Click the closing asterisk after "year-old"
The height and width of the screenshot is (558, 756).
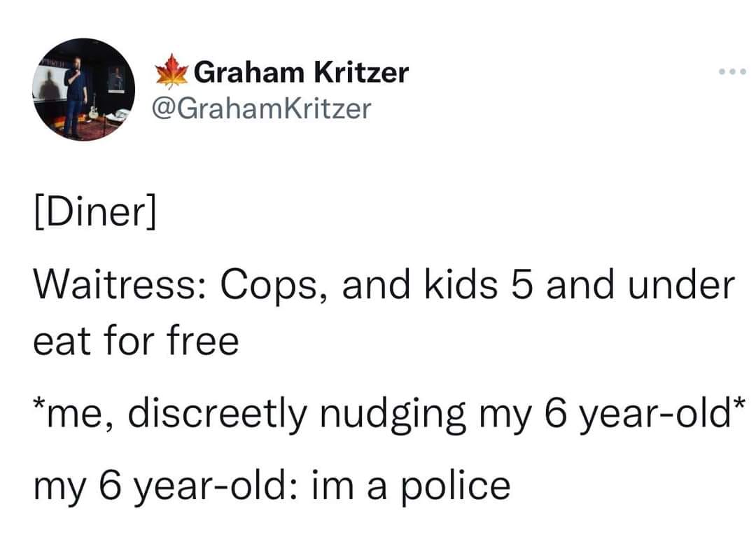(x=740, y=404)
